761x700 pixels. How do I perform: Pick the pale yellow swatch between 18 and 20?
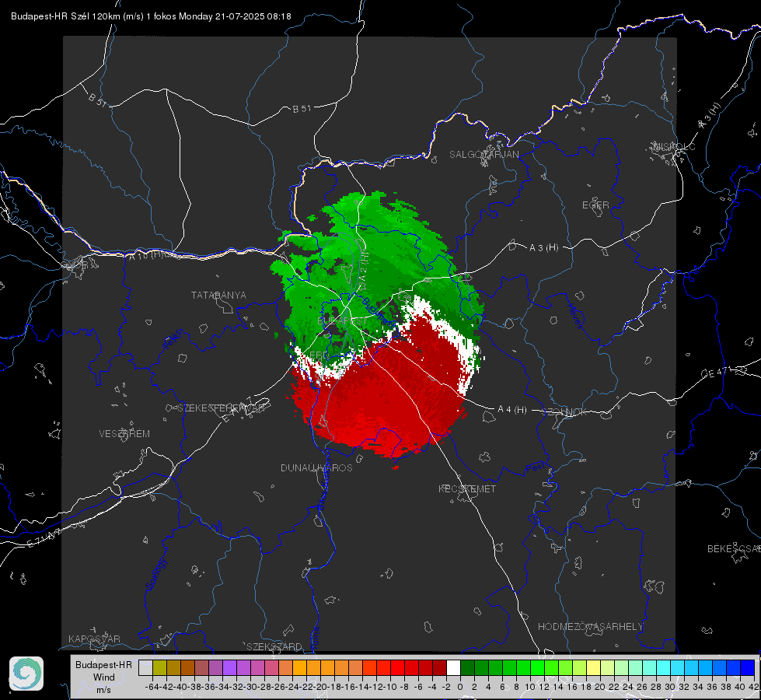(x=593, y=667)
